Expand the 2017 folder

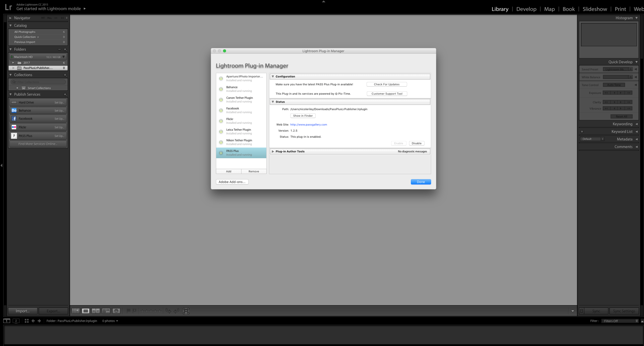point(13,63)
